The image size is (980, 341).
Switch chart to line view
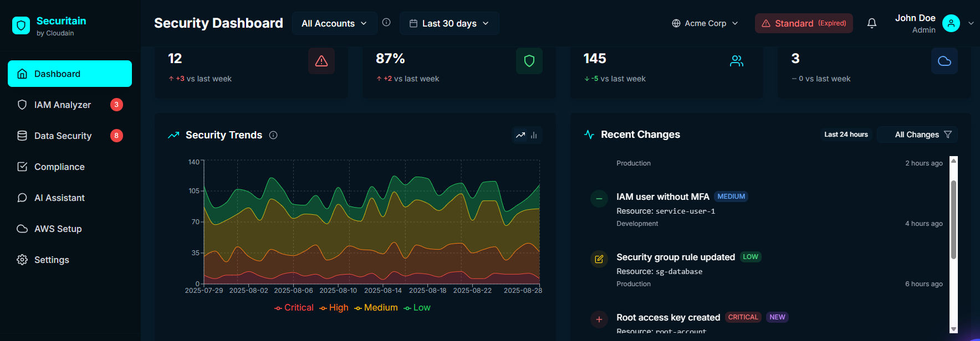[x=520, y=135]
